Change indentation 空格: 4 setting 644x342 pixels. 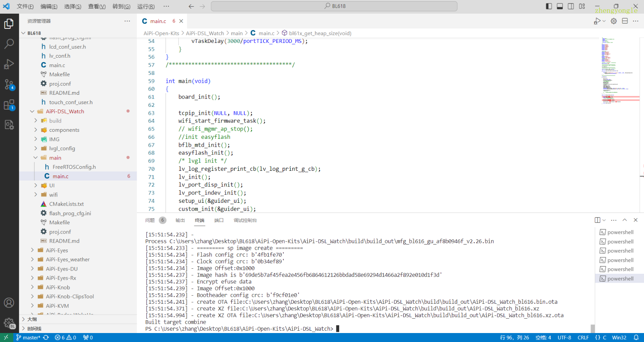[543, 337]
